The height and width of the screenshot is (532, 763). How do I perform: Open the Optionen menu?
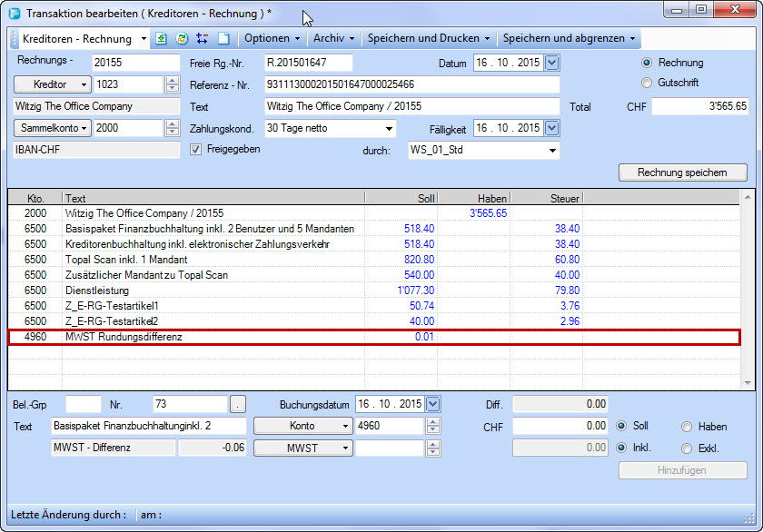point(272,39)
